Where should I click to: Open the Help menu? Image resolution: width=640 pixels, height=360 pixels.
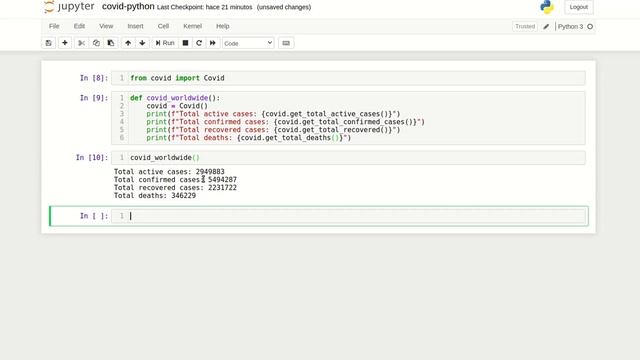coord(222,26)
